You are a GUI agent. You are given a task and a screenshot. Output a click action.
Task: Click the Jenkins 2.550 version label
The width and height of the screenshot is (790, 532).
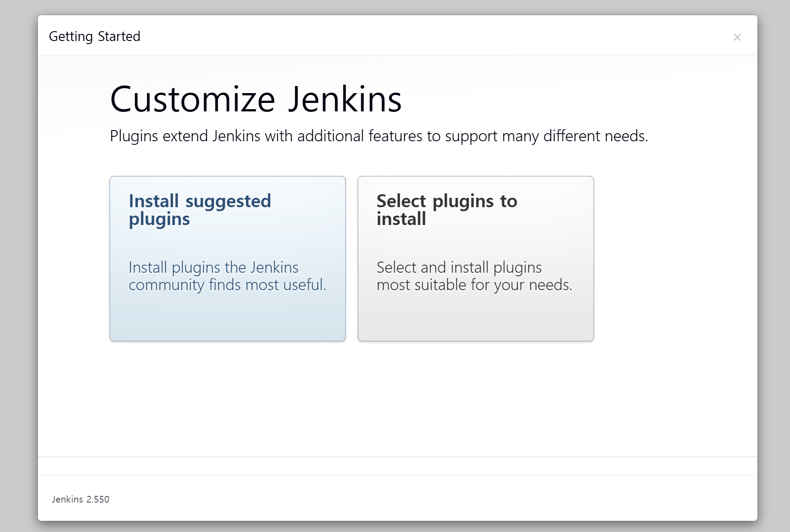[81, 499]
